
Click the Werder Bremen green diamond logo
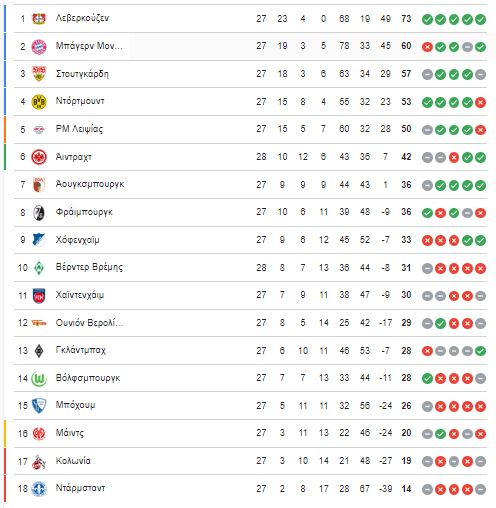point(39,268)
